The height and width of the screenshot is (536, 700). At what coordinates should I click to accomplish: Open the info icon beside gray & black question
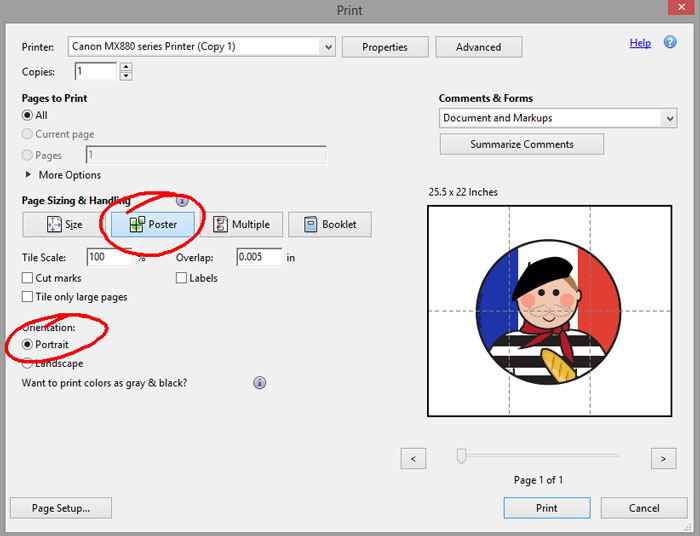coord(259,382)
